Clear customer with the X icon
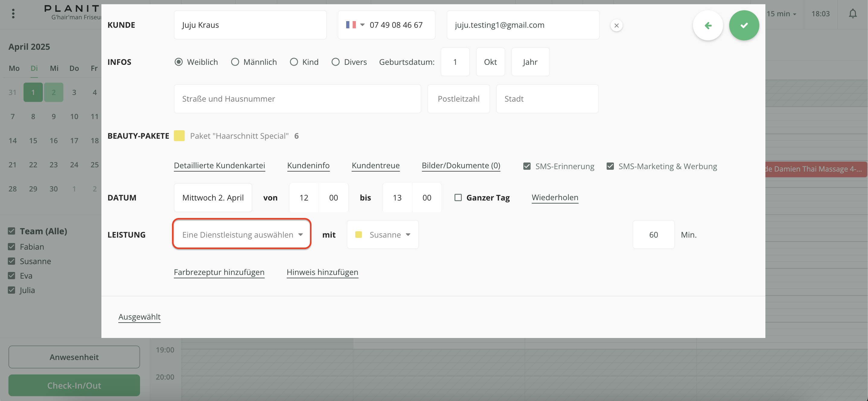Screen dimensions: 868x401 pyautogui.click(x=616, y=25)
